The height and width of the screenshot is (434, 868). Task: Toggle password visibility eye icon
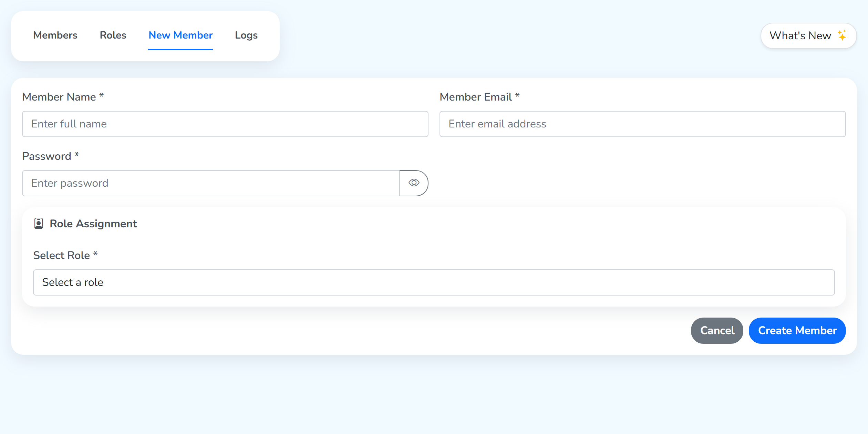[x=414, y=183]
